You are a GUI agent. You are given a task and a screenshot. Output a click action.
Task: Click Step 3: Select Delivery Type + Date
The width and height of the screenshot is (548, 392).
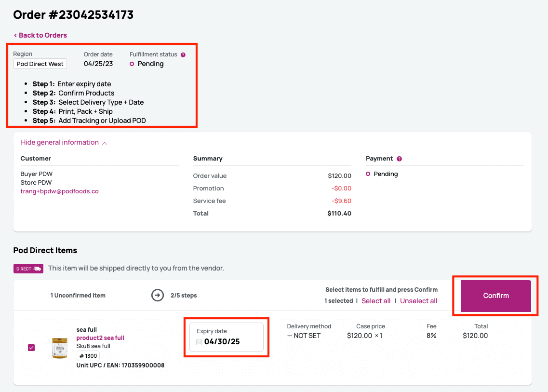click(88, 102)
